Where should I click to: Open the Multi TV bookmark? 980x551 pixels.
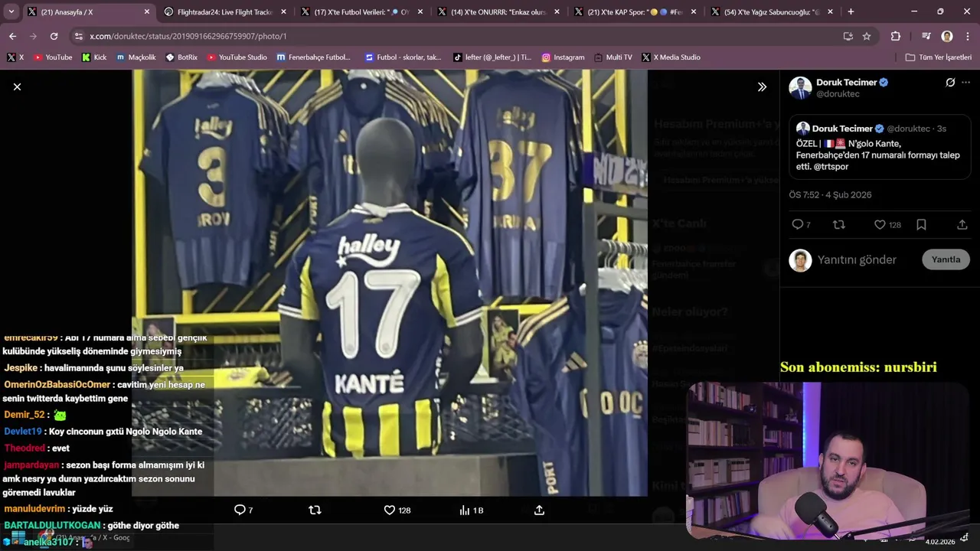tap(612, 57)
